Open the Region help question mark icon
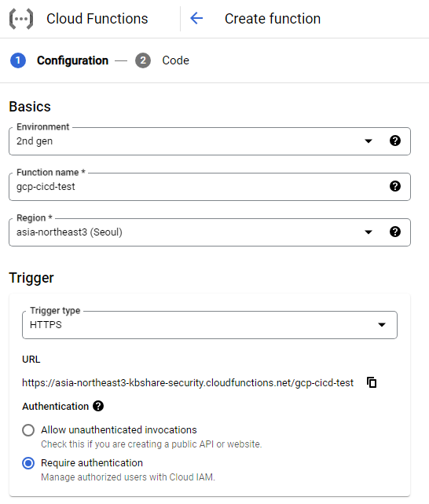 tap(395, 232)
